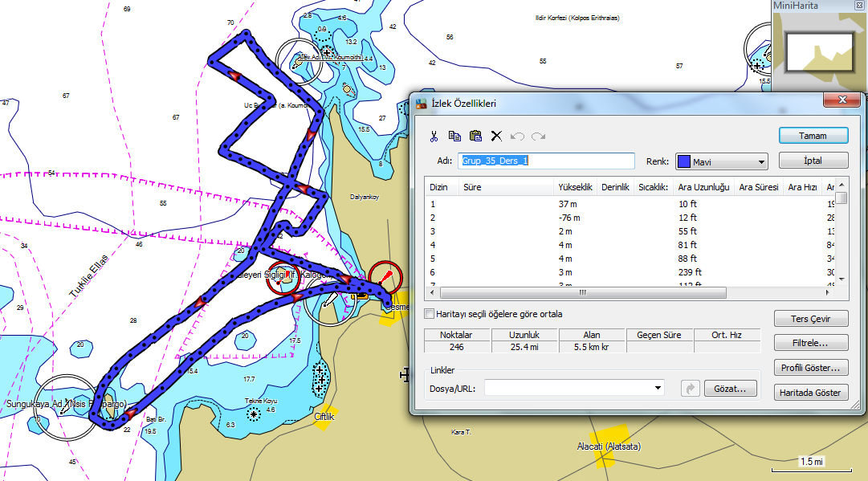Click the horizontal scrollbar of the track table
This screenshot has height=481, width=868.
[583, 293]
